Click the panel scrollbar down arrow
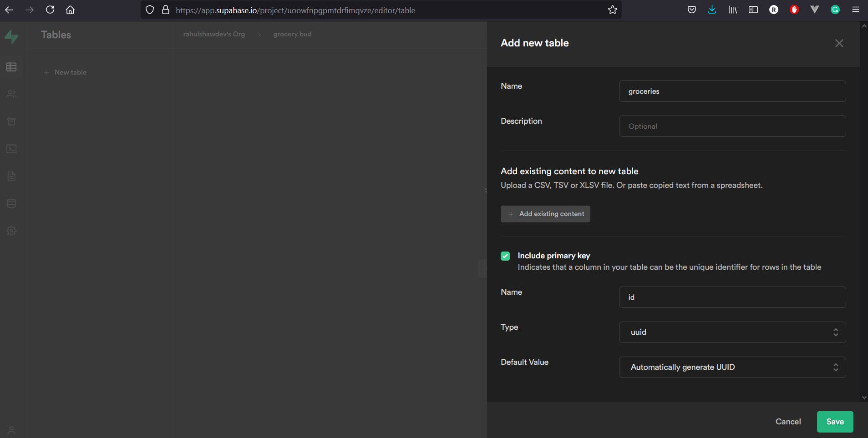This screenshot has width=868, height=438. coord(864,398)
